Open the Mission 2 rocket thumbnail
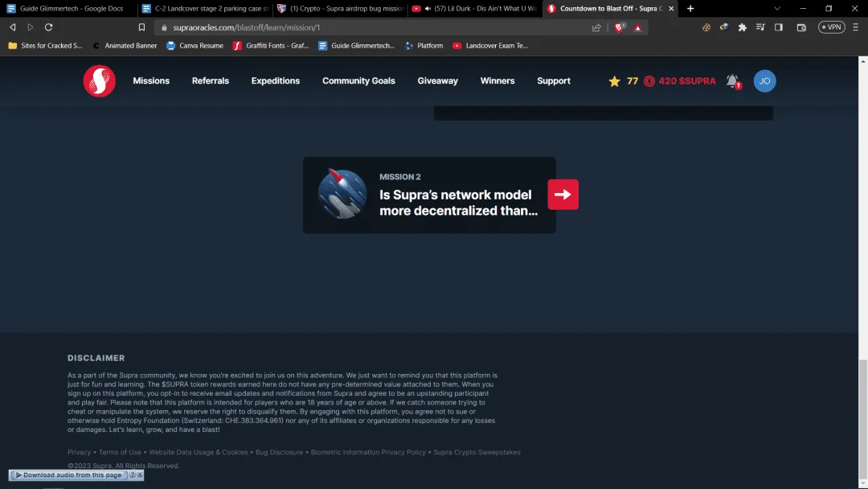 click(x=342, y=194)
